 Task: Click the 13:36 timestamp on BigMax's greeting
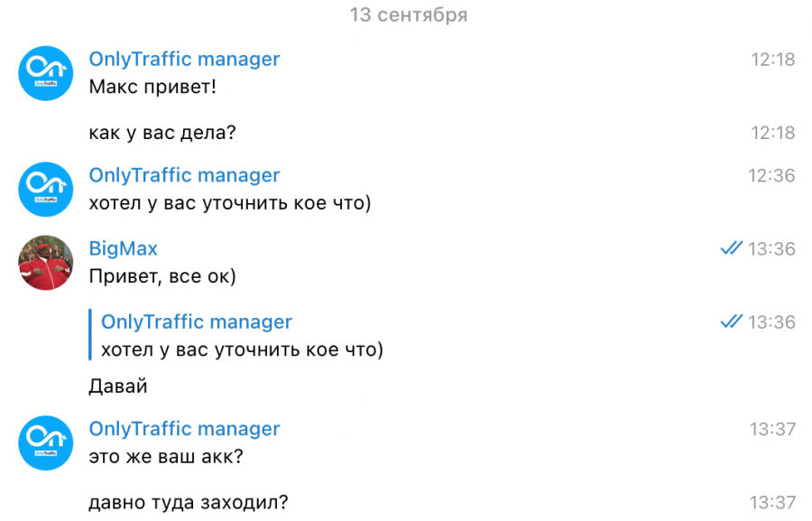coord(771,249)
